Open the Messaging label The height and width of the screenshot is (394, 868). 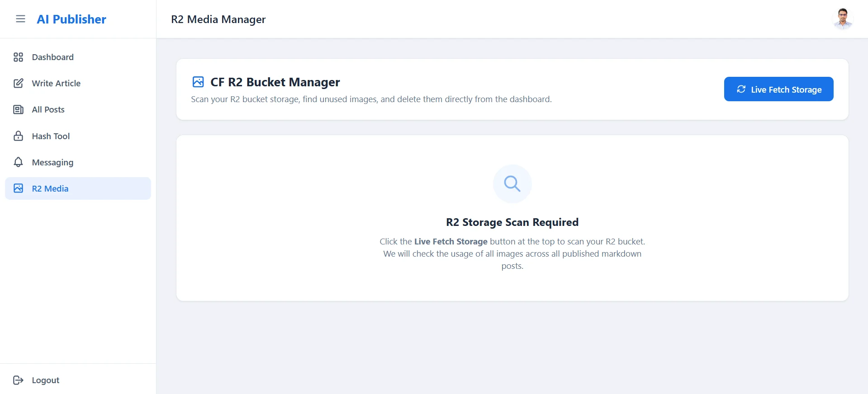tap(52, 162)
